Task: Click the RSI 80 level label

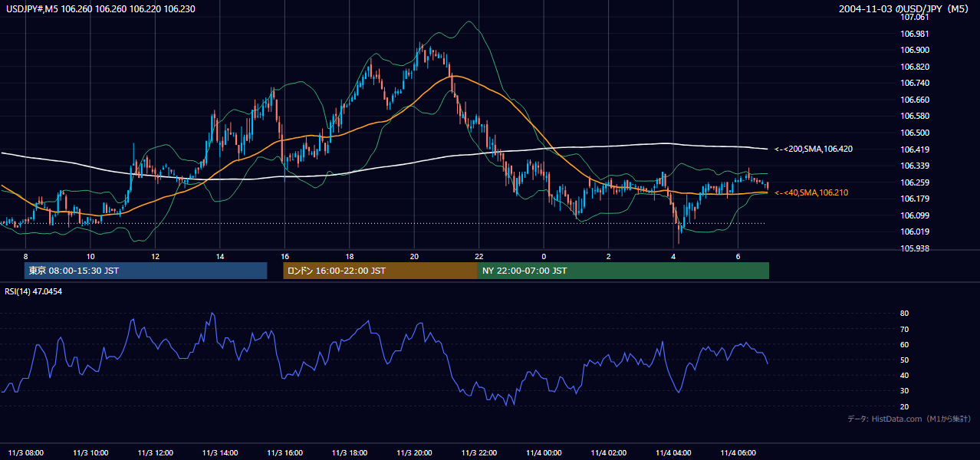Action: 904,314
